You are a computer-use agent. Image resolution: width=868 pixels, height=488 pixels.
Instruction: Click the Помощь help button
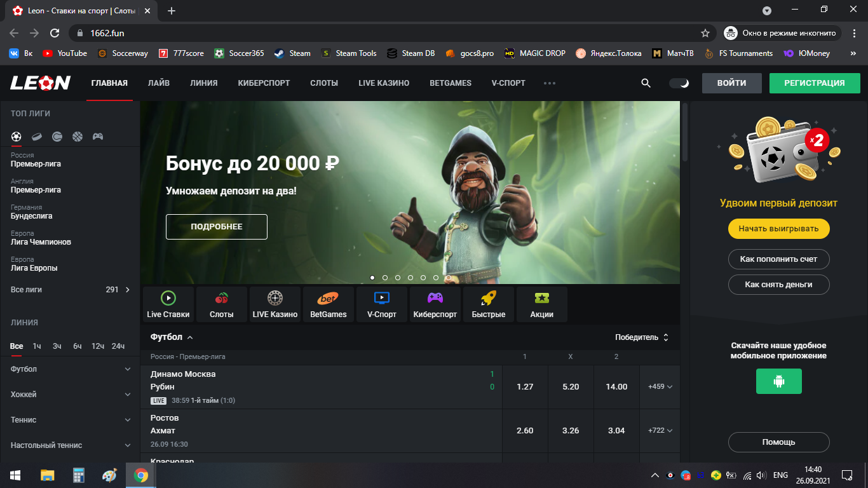[779, 442]
